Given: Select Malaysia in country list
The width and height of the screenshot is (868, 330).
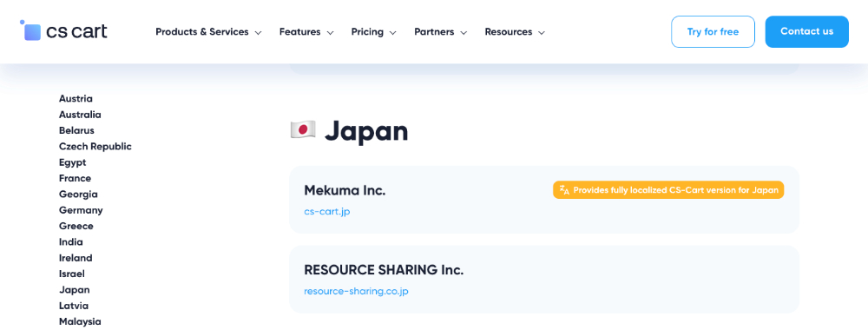Looking at the screenshot, I should pyautogui.click(x=80, y=321).
